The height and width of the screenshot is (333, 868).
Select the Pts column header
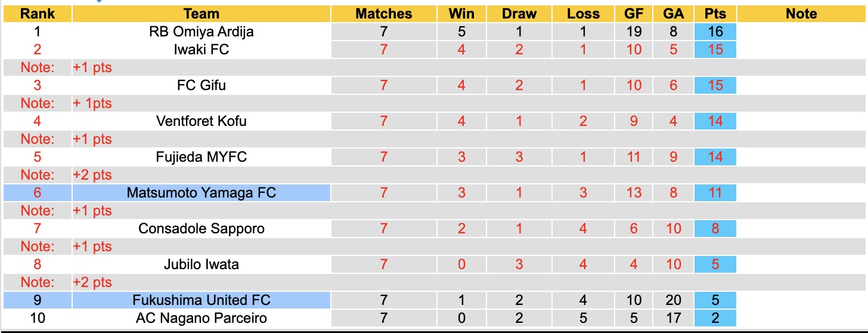click(715, 14)
